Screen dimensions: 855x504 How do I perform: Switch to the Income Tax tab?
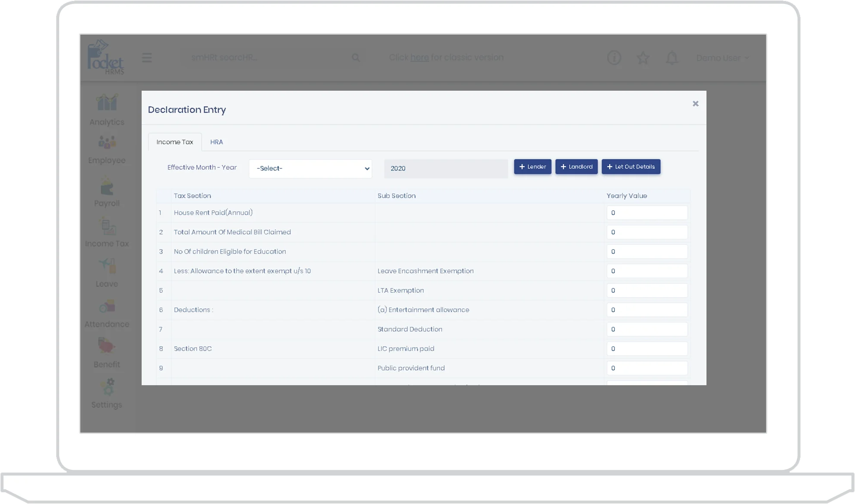pyautogui.click(x=175, y=142)
